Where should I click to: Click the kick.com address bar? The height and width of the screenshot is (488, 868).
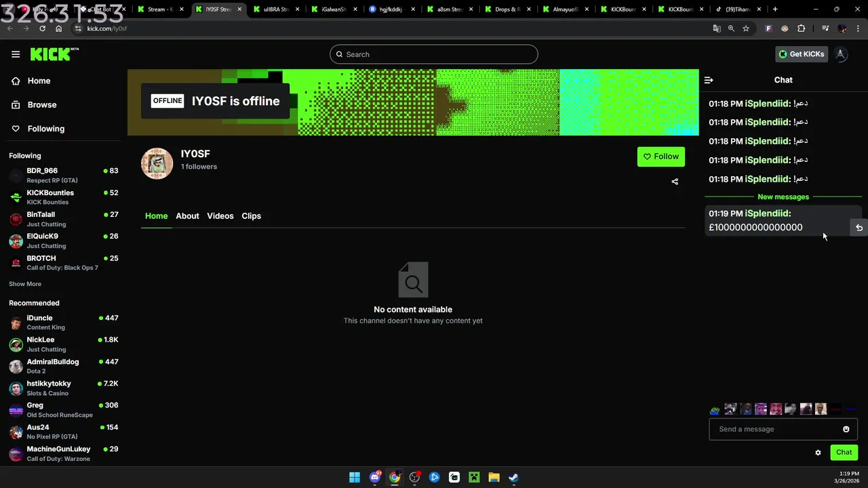(393, 28)
